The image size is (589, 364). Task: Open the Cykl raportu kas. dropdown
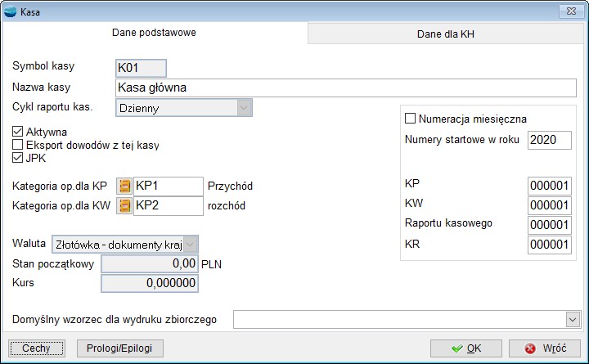coord(244,108)
